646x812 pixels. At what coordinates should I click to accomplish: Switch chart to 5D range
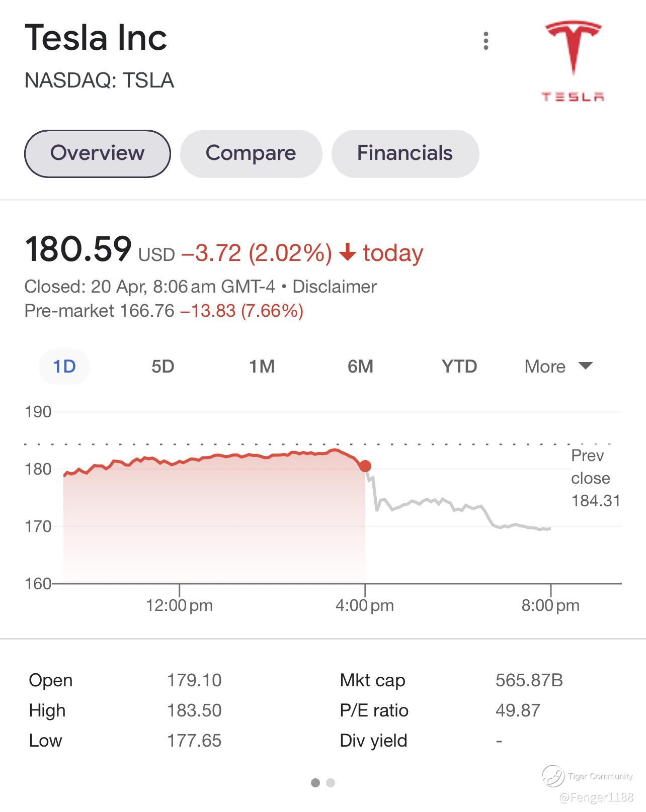(163, 366)
